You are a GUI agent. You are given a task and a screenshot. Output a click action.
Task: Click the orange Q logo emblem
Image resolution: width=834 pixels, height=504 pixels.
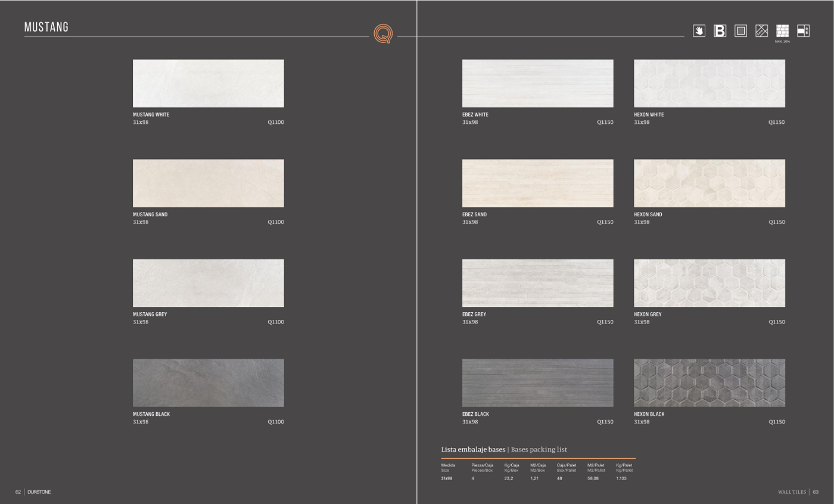click(383, 33)
